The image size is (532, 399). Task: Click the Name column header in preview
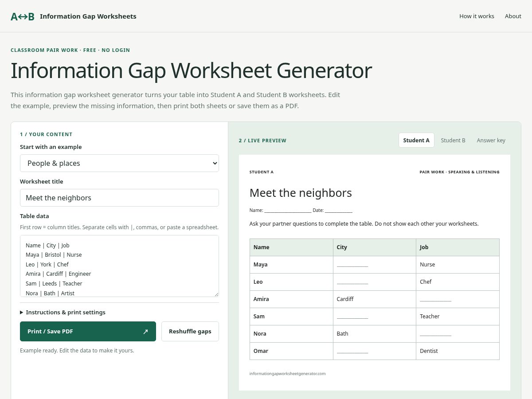coord(291,247)
